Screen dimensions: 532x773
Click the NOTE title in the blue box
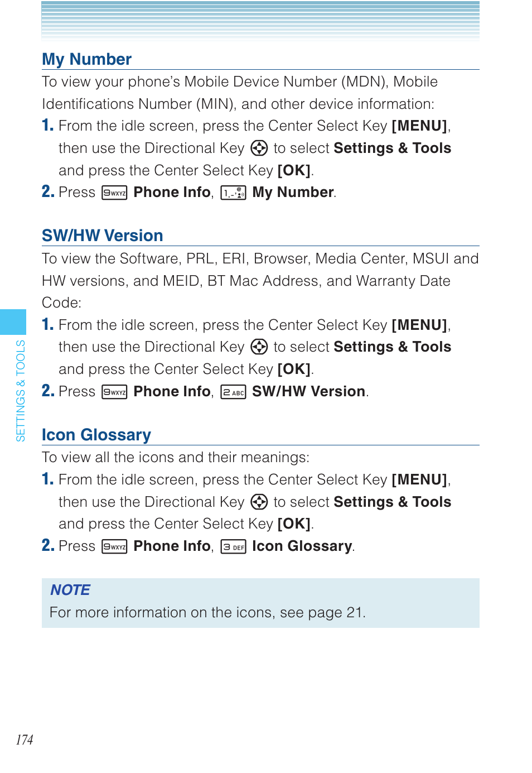click(x=70, y=590)
